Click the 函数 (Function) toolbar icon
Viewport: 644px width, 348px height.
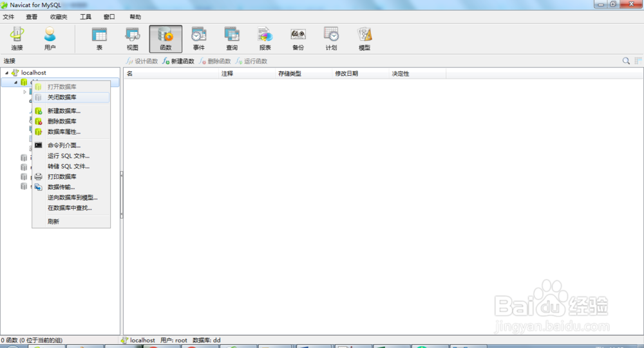[166, 39]
